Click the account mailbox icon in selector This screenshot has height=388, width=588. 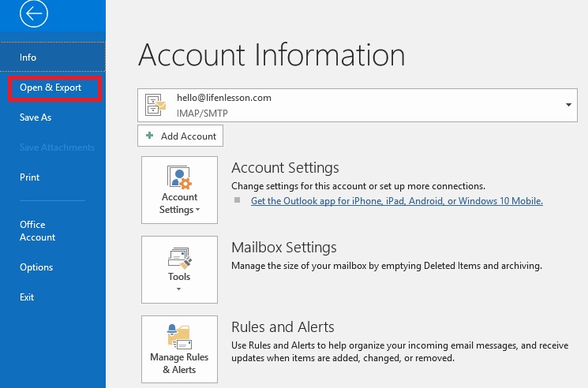[x=155, y=105]
